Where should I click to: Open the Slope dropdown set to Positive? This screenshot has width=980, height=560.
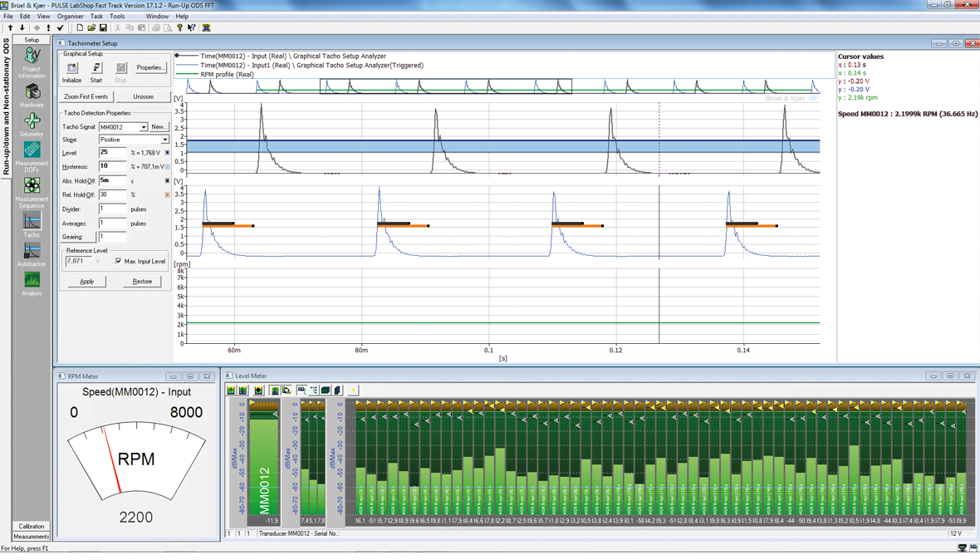[x=164, y=140]
